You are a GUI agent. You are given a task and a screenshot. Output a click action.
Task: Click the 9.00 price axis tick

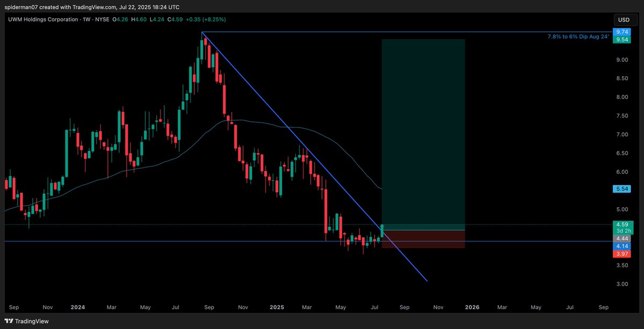(622, 60)
